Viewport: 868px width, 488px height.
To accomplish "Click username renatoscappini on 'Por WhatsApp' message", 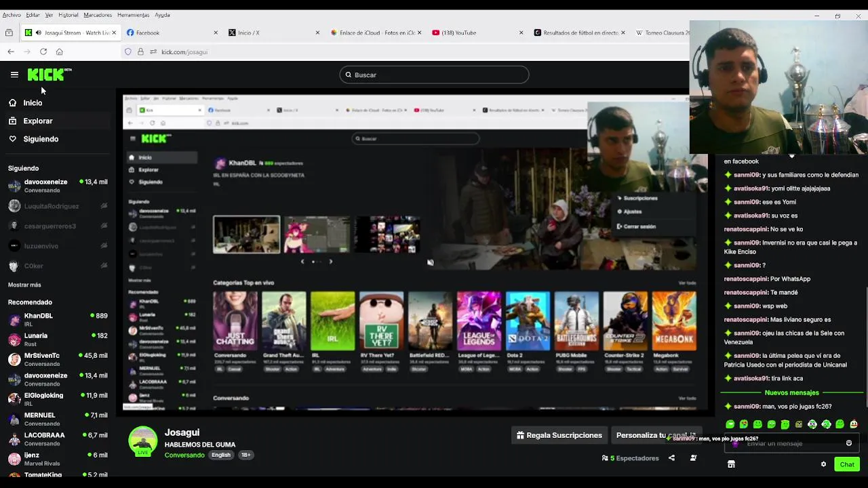I will click(x=746, y=279).
